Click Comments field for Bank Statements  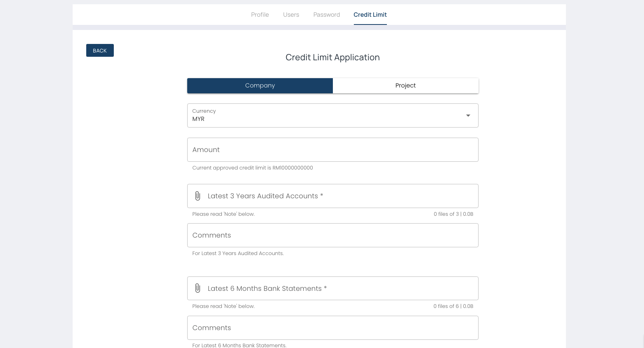click(x=332, y=328)
